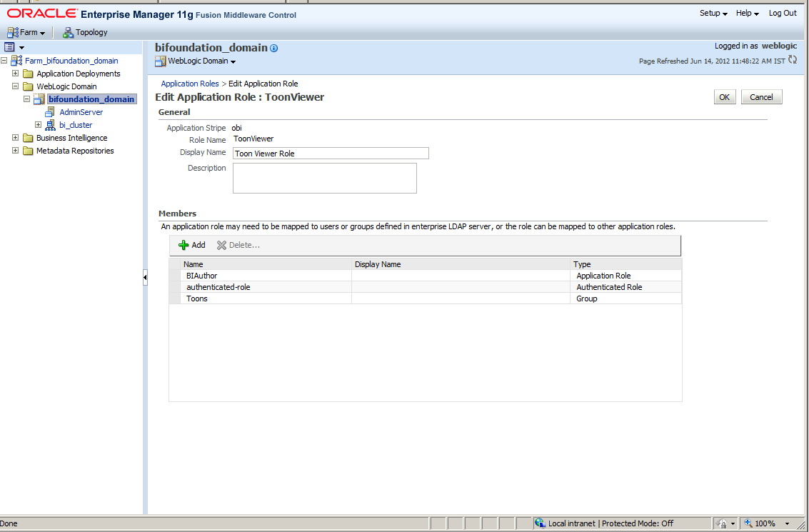
Task: Click inside the Display Name field
Action: [331, 153]
